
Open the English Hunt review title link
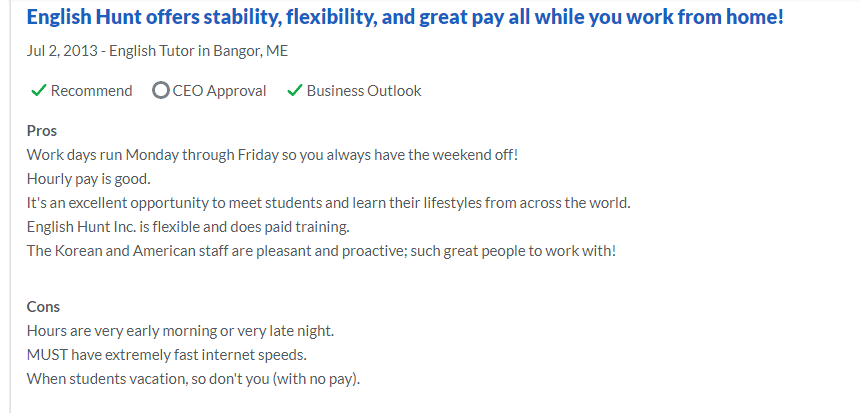pos(404,18)
